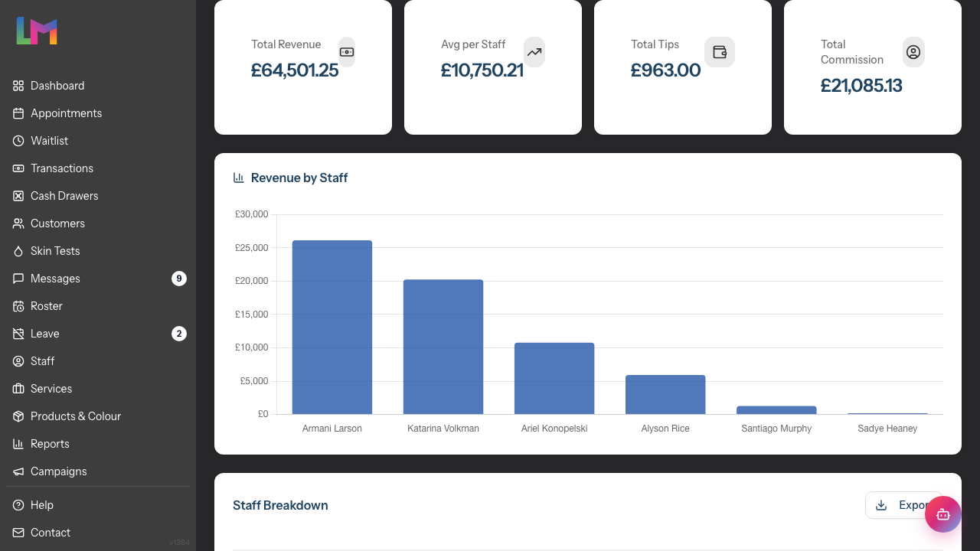Click the Sadye Heaney axis label
Screen dimensions: 980x551
[887, 429]
